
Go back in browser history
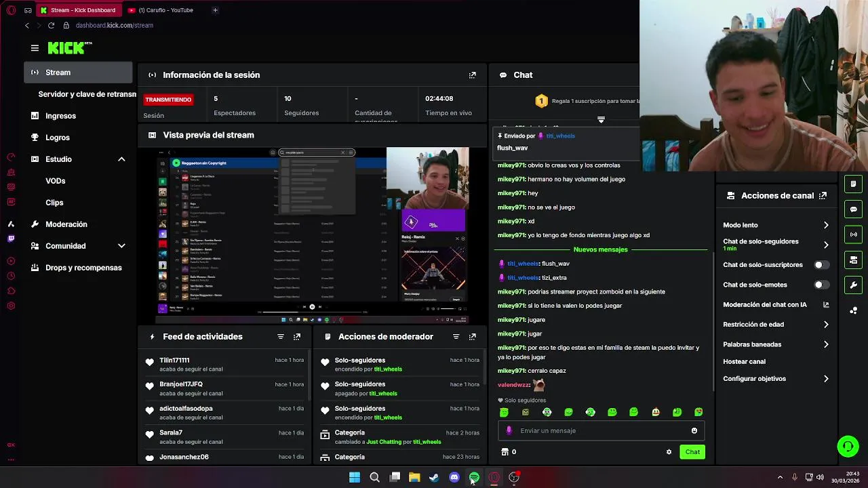(x=27, y=25)
